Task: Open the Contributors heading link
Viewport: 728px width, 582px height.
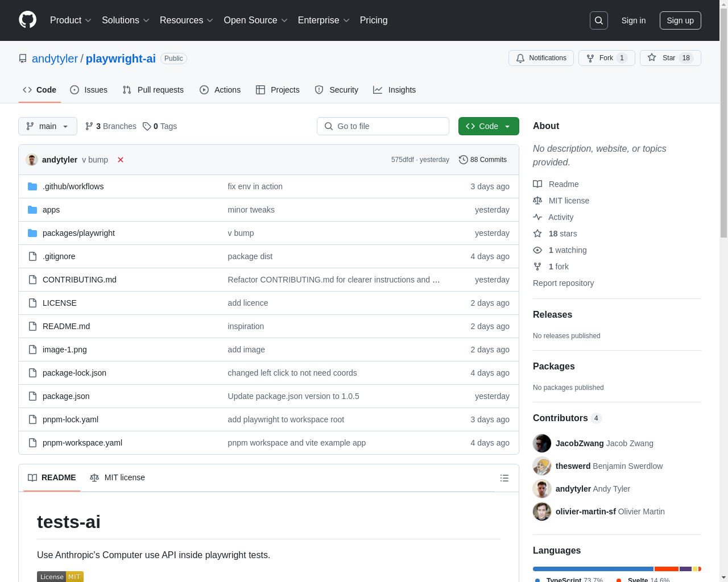Action: [560, 418]
